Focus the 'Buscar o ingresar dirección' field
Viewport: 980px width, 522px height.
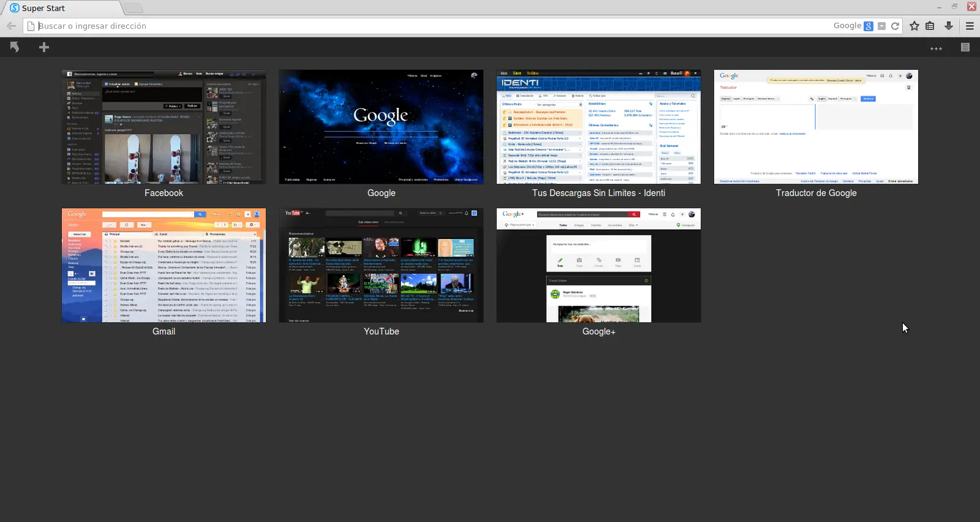coord(429,26)
